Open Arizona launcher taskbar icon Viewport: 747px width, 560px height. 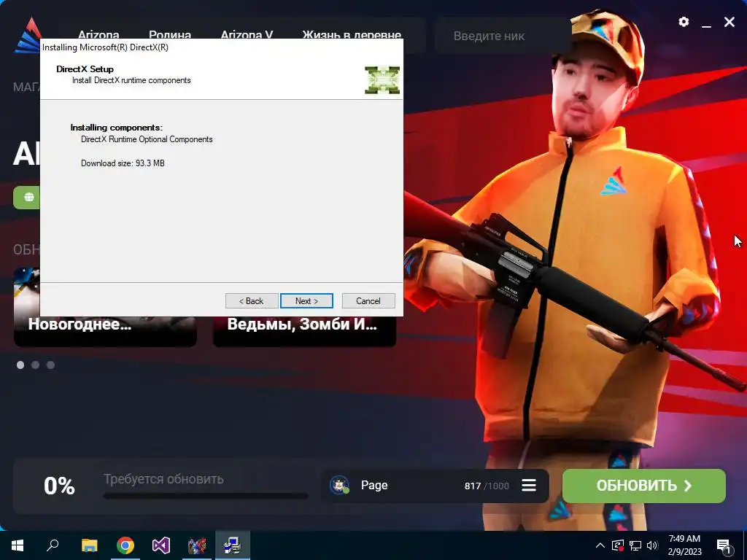[197, 545]
